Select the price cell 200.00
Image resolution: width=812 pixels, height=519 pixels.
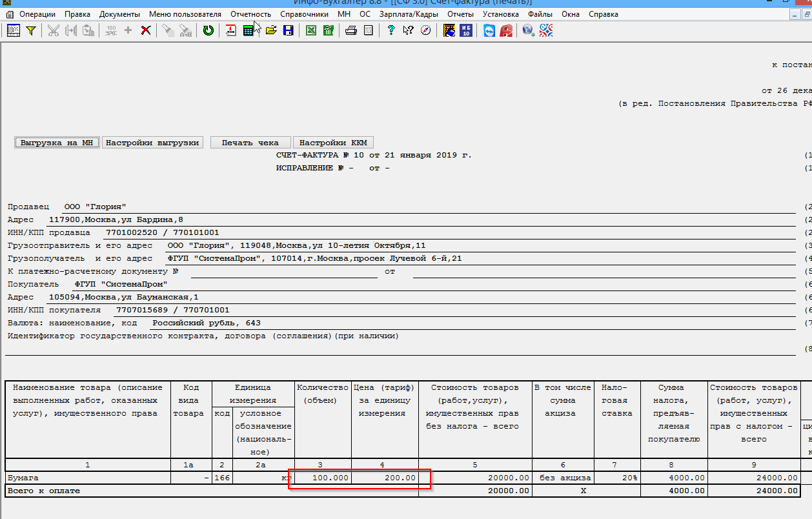[385, 478]
